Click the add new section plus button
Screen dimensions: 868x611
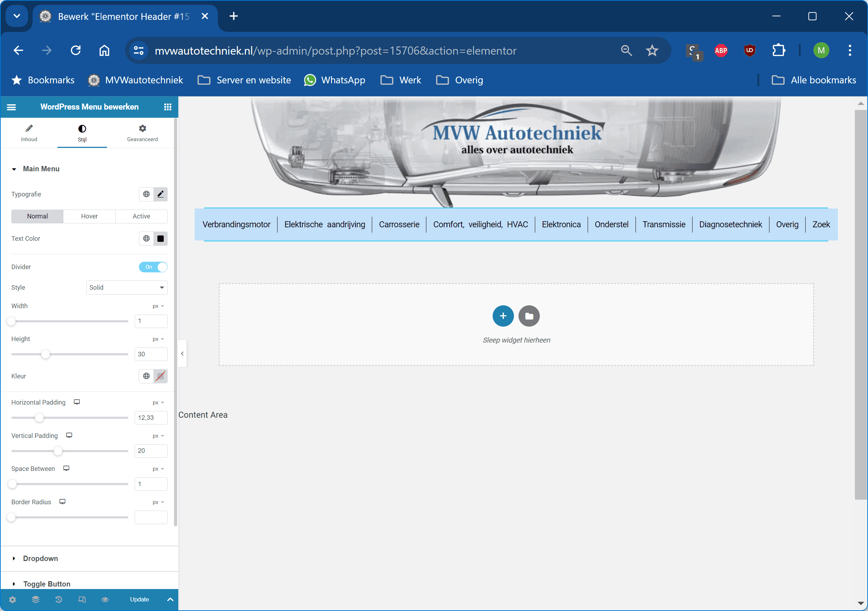pos(503,316)
